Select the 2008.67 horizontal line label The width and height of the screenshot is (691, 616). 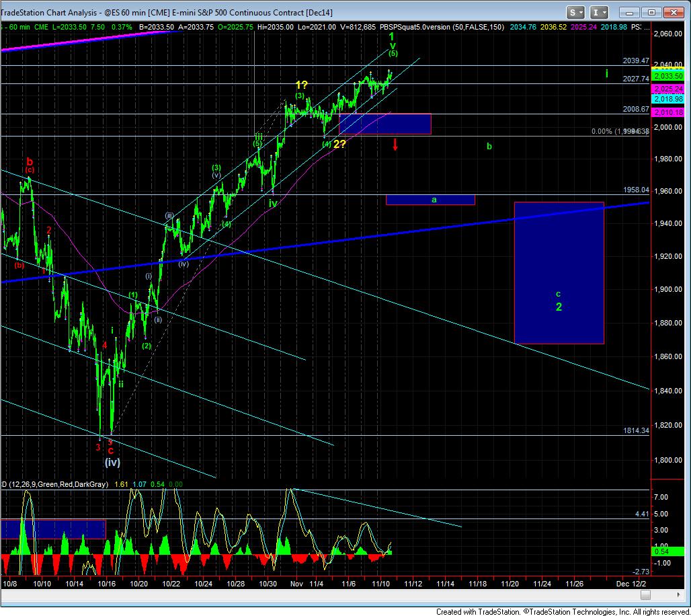click(x=635, y=109)
